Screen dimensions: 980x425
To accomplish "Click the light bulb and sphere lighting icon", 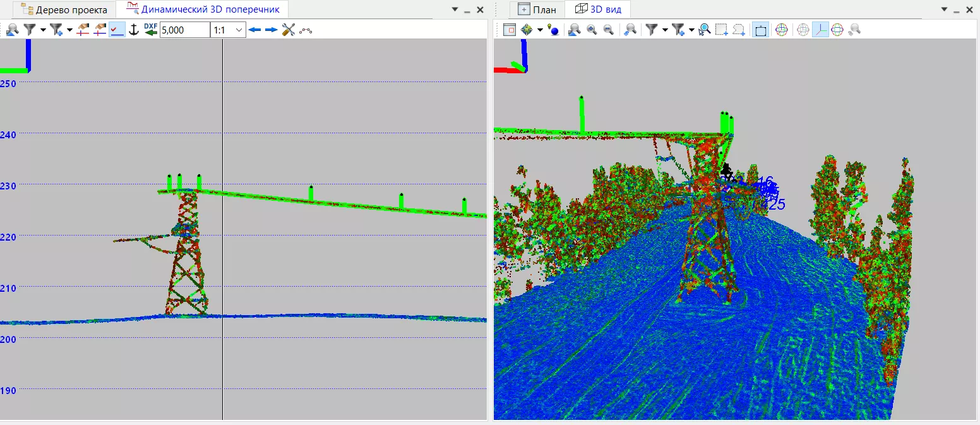I will click(x=554, y=30).
